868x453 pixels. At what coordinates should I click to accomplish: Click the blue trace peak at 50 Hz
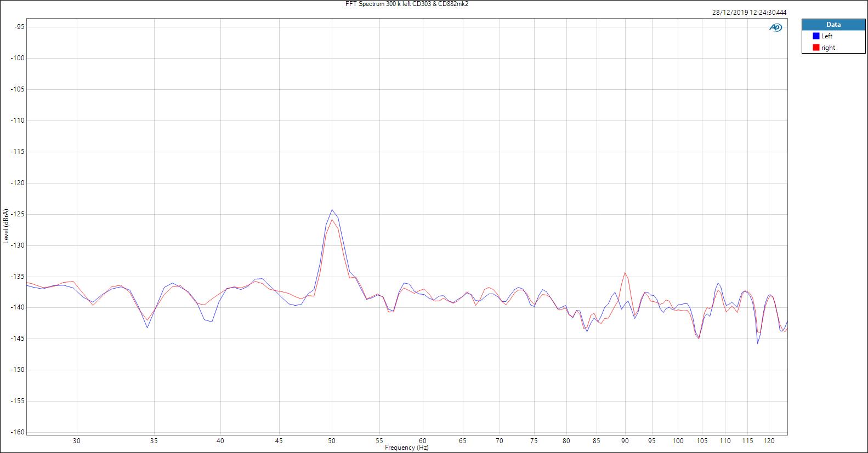(332, 210)
